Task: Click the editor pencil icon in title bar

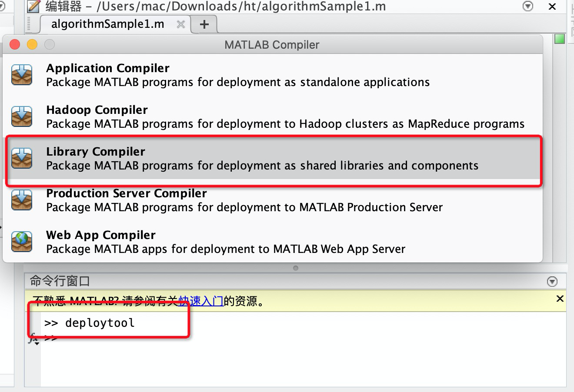Action: (x=33, y=7)
